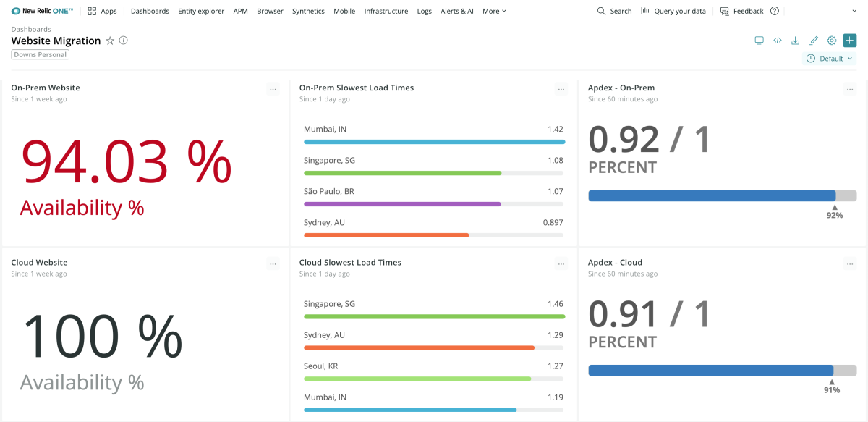Image resolution: width=868 pixels, height=422 pixels.
Task: Add a widget with the plus button
Action: pyautogui.click(x=850, y=41)
